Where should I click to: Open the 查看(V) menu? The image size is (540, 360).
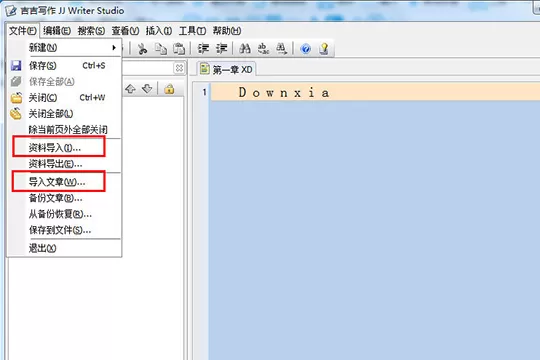coord(125,31)
